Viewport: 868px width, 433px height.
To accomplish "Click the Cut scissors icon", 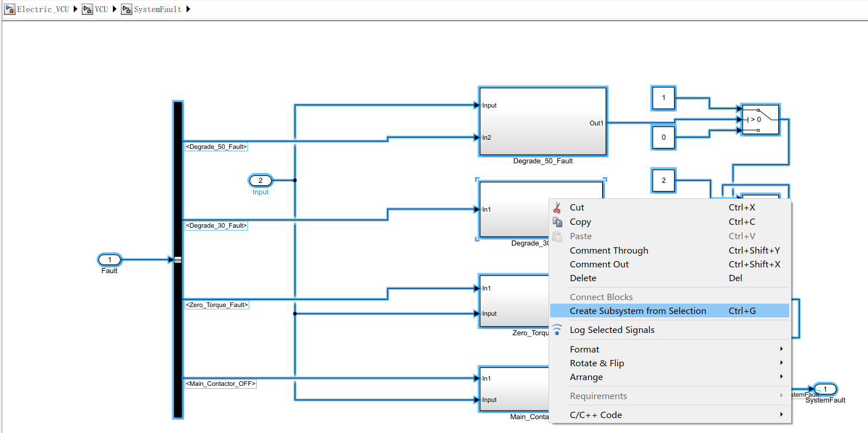I will tap(557, 207).
